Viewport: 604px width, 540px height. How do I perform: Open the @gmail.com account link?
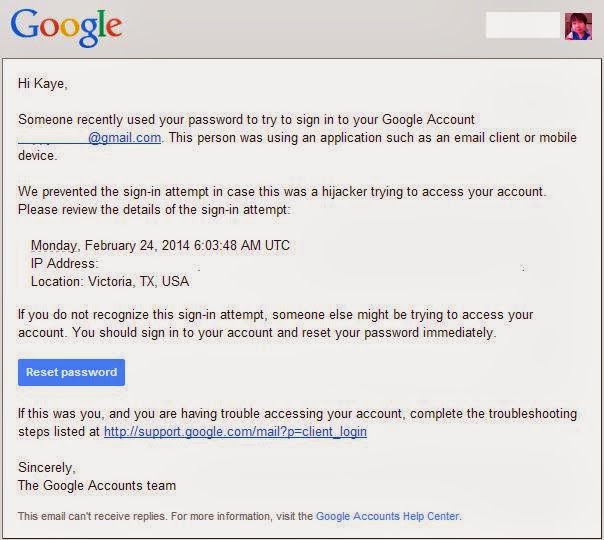[x=89, y=138]
